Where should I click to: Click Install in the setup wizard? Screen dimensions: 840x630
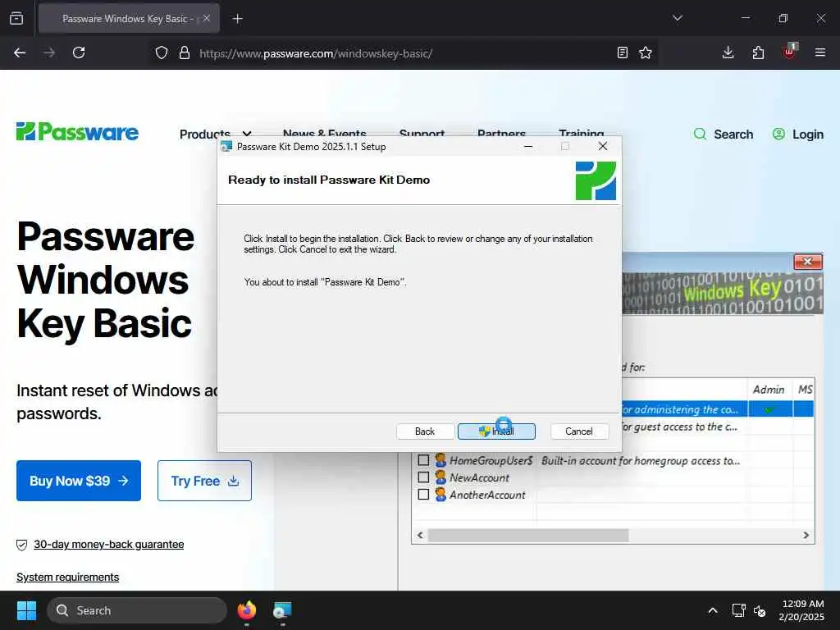point(496,431)
